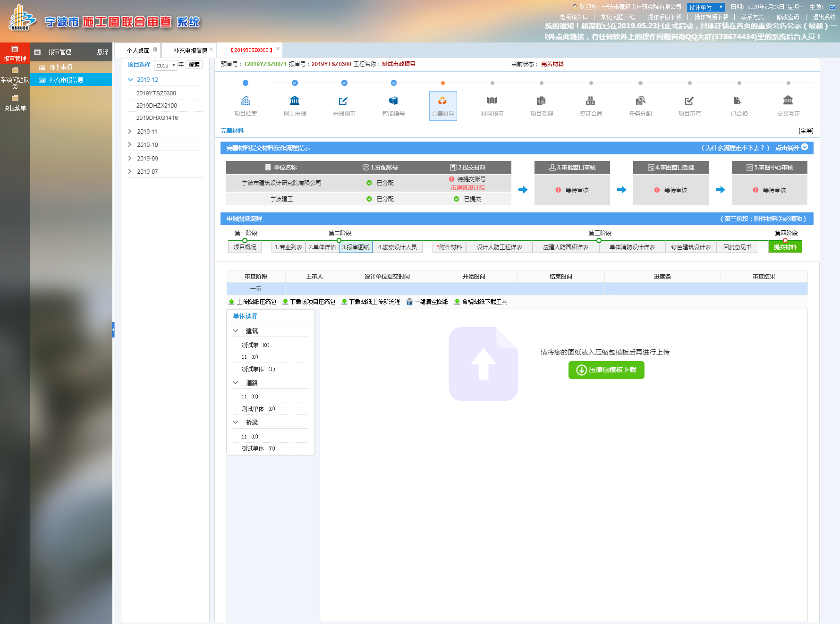
Task: Open the 设计单位 role dropdown
Action: 705,7
